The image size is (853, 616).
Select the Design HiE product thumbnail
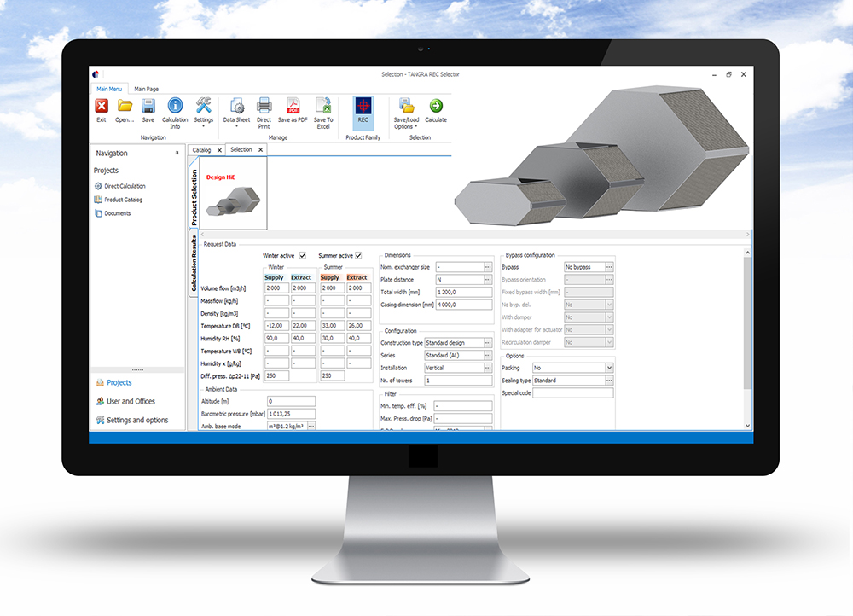pos(228,197)
